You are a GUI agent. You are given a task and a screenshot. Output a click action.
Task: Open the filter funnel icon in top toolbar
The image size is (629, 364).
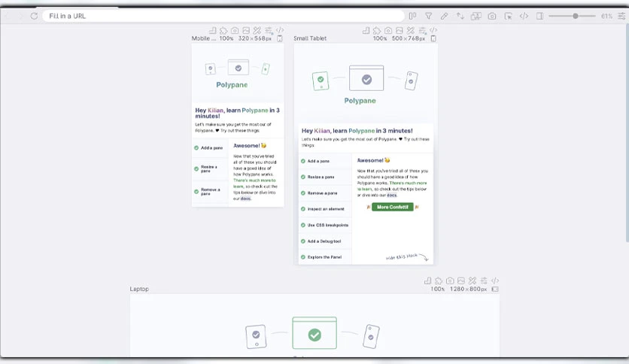[428, 16]
